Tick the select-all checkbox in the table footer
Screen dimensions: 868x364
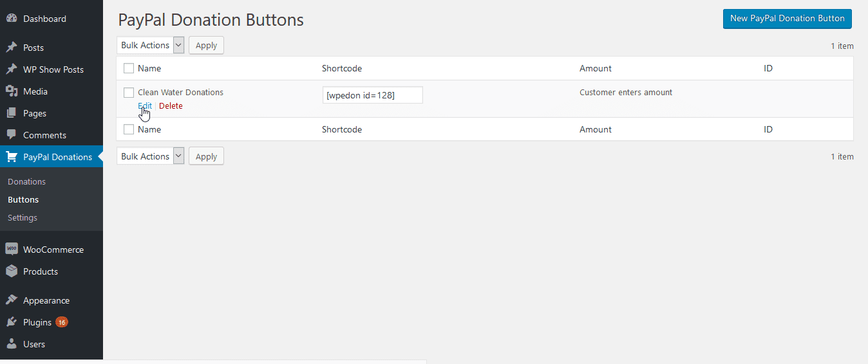[129, 129]
